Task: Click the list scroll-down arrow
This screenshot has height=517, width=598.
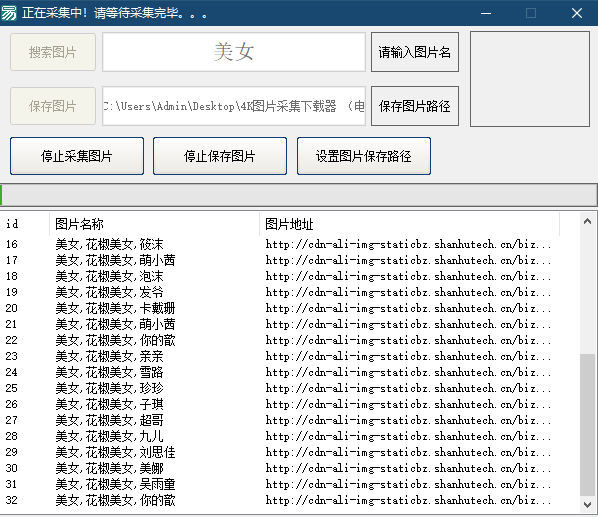Action: tap(587, 505)
